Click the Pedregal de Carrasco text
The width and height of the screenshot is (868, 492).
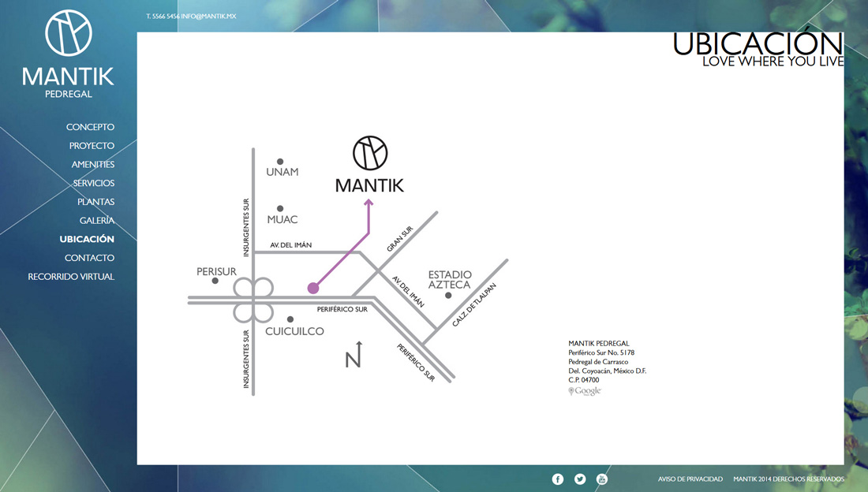pyautogui.click(x=598, y=362)
